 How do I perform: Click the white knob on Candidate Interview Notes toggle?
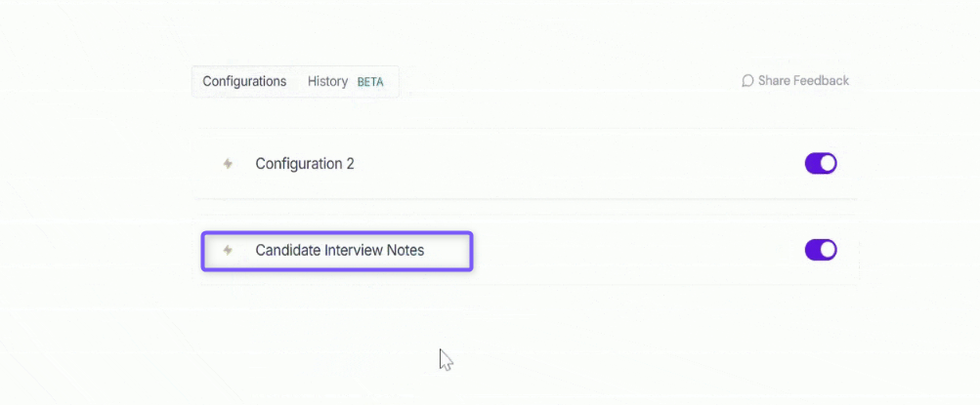(x=828, y=250)
